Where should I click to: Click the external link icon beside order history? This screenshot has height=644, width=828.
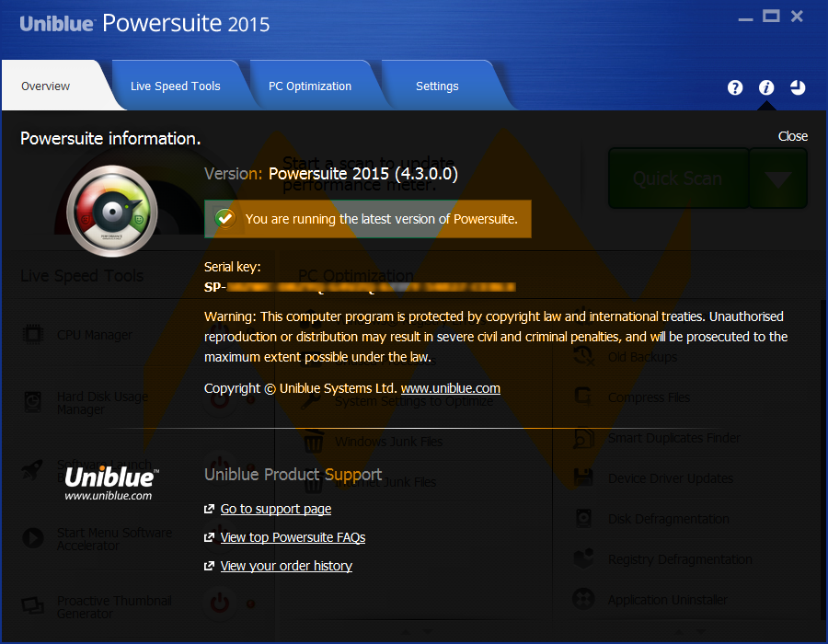[x=209, y=566]
